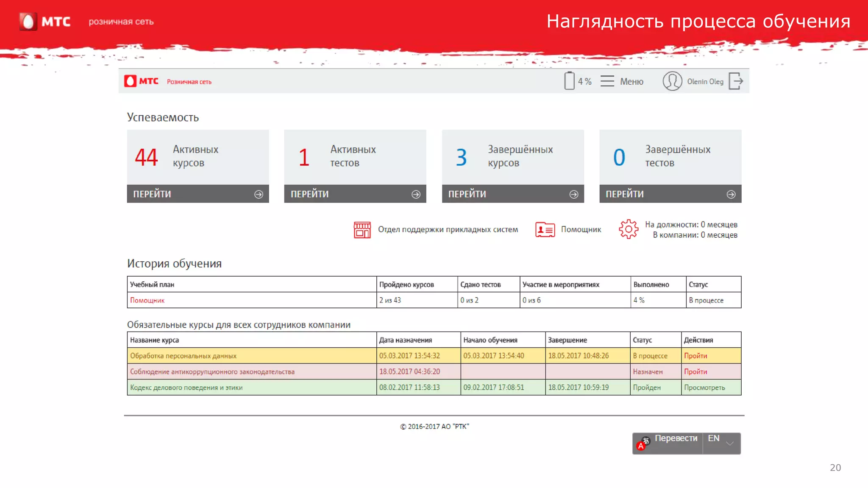Click the logout arrow icon
Viewport: 868px width, 488px height.
pyautogui.click(x=736, y=81)
